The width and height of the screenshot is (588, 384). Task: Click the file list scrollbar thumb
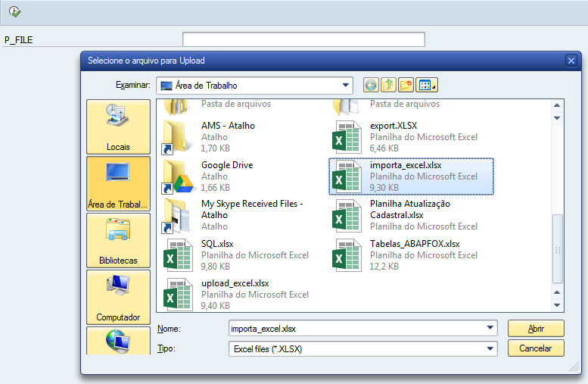(x=557, y=248)
